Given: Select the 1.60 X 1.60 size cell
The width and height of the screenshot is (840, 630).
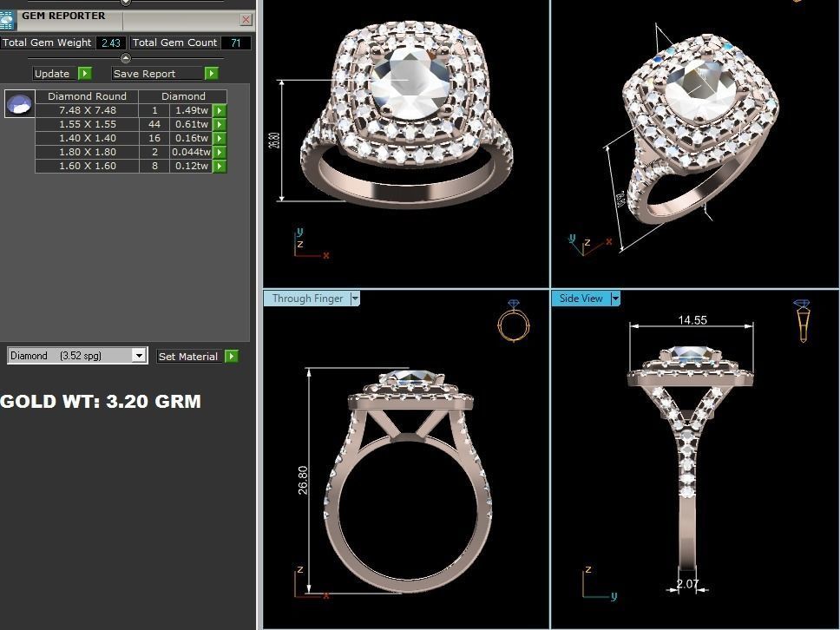Looking at the screenshot, I should click(x=88, y=166).
